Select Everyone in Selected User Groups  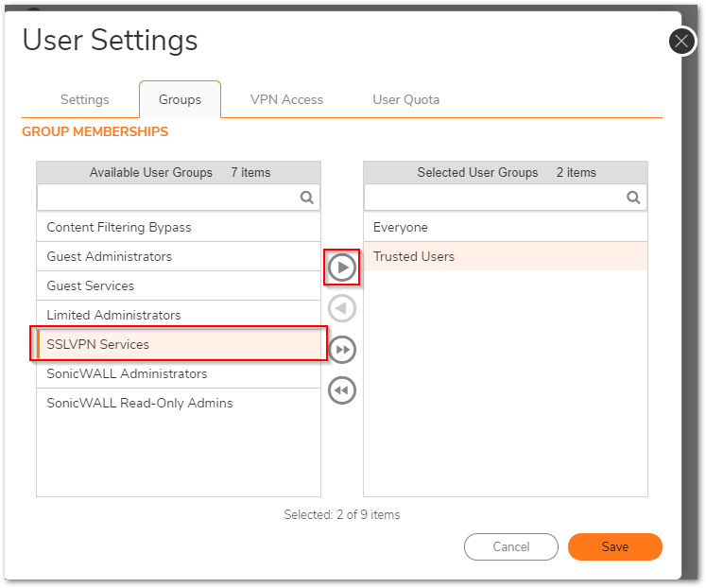[x=506, y=227]
